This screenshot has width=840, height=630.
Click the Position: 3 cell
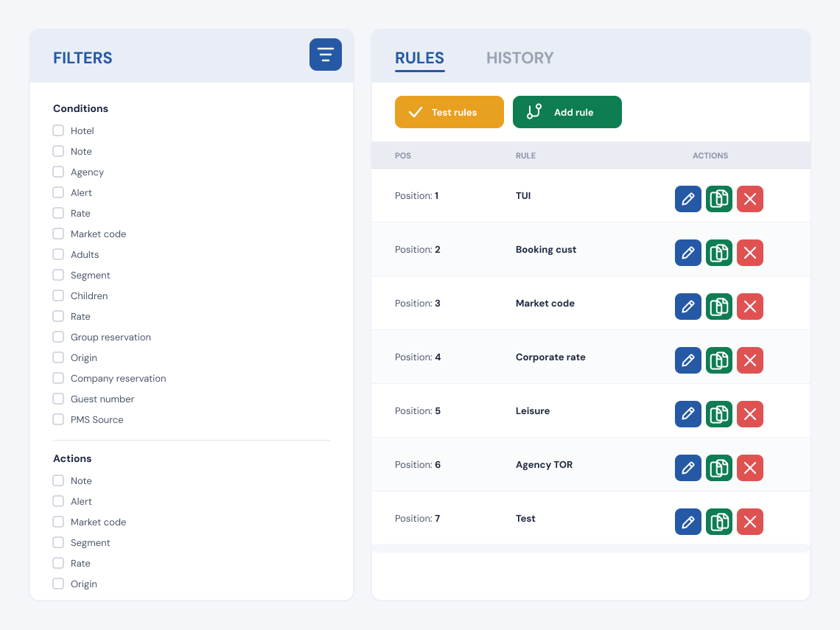click(417, 304)
